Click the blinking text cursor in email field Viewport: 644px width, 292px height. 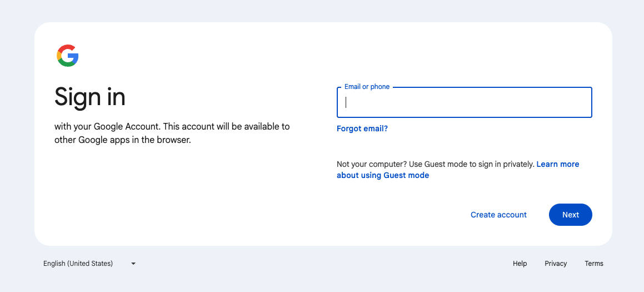[346, 102]
